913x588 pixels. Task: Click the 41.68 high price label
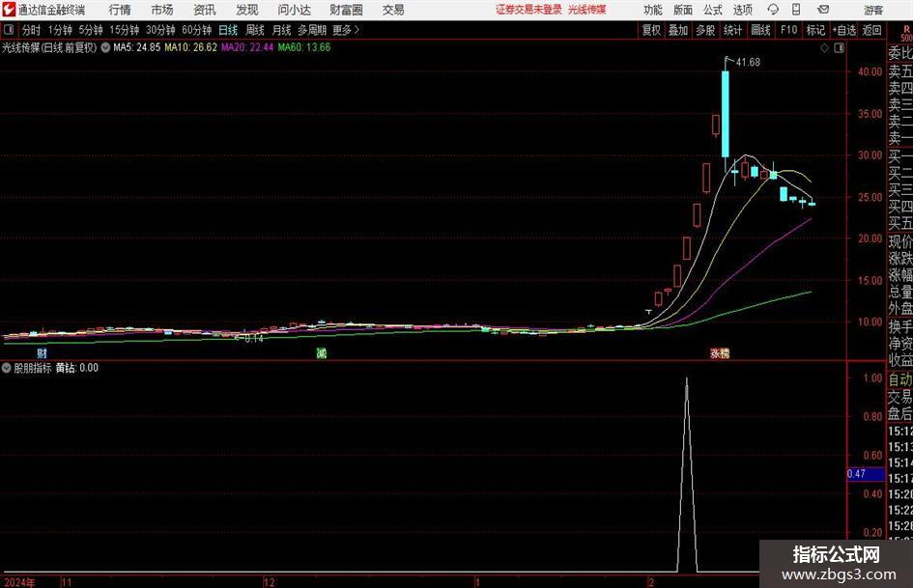coord(748,63)
